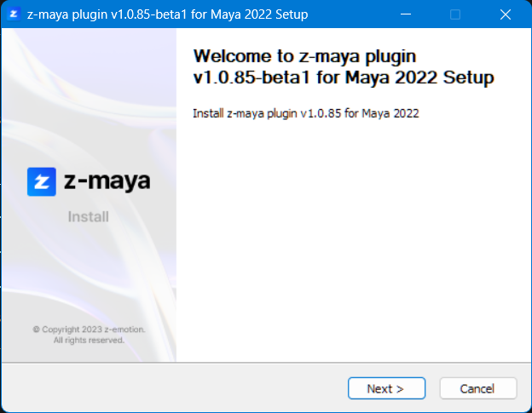This screenshot has width=532, height=413.
Task: Click the "Copyright 2023 z-emotion" notice
Action: [x=89, y=329]
